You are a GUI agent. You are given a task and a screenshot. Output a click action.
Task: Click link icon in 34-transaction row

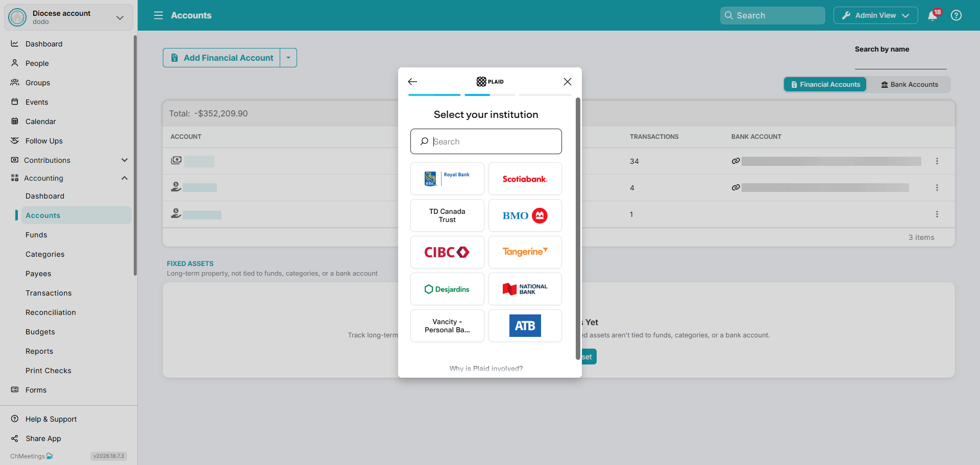click(736, 161)
